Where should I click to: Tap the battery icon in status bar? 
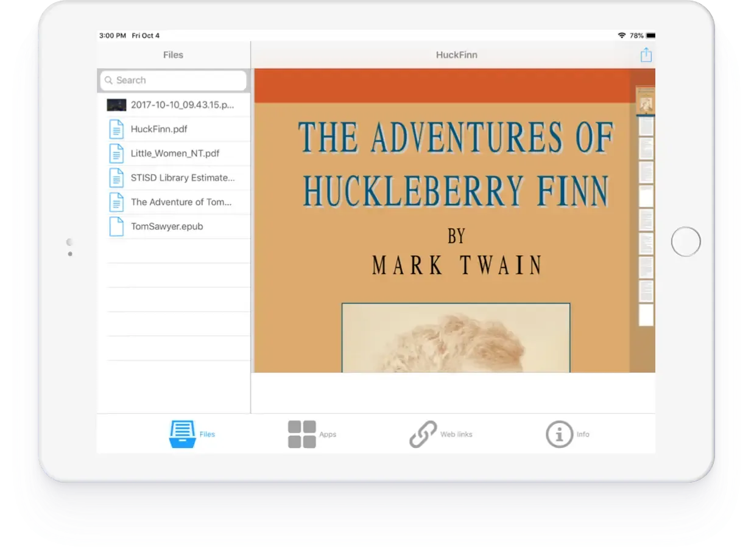coord(650,35)
